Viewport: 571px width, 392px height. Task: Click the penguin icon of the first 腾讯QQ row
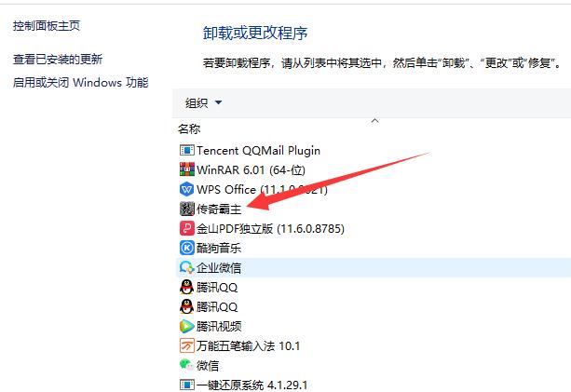[x=187, y=287]
